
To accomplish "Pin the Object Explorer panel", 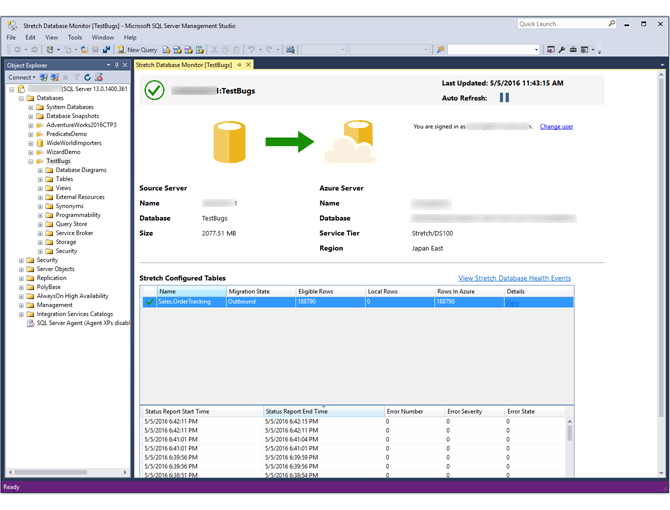I will 117,65.
